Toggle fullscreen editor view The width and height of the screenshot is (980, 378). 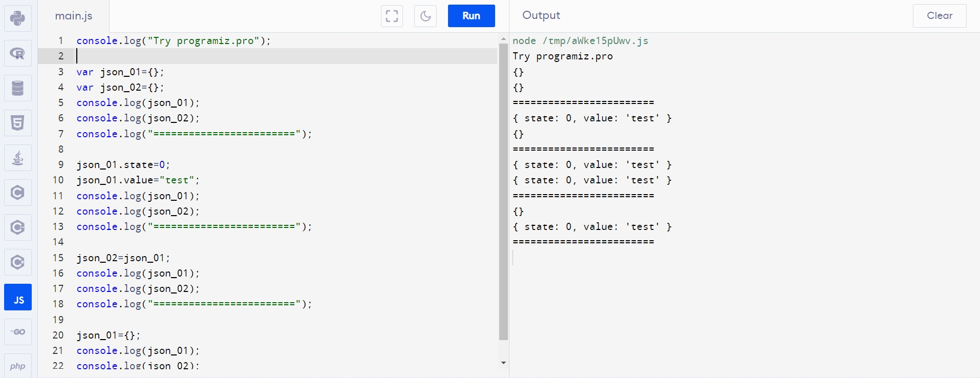(x=392, y=16)
